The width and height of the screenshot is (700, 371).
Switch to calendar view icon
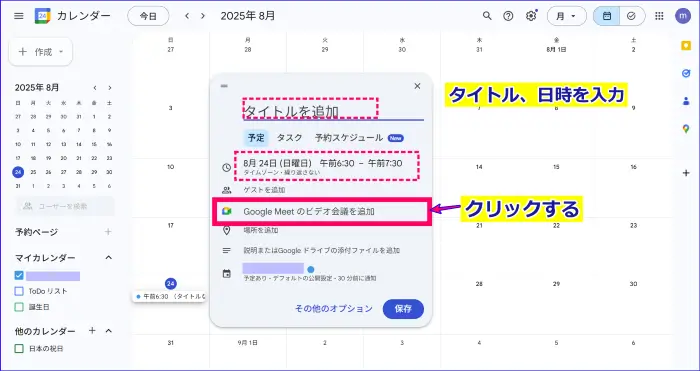coord(607,16)
